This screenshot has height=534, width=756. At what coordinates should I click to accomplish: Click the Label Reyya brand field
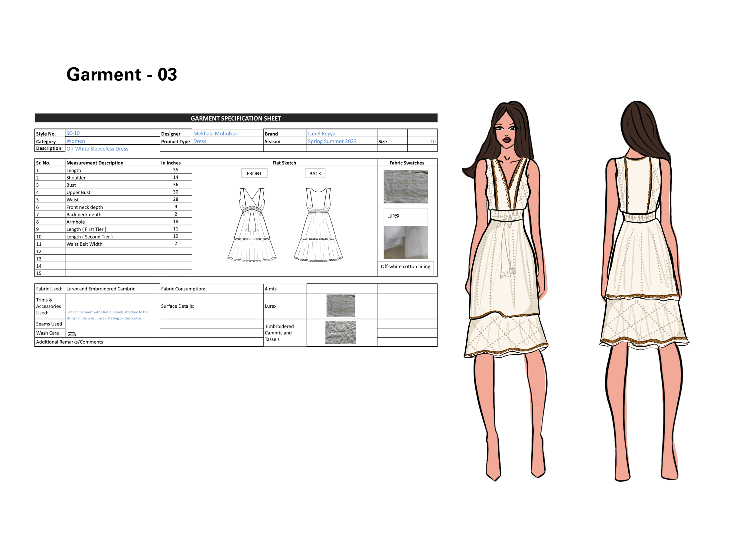point(321,134)
